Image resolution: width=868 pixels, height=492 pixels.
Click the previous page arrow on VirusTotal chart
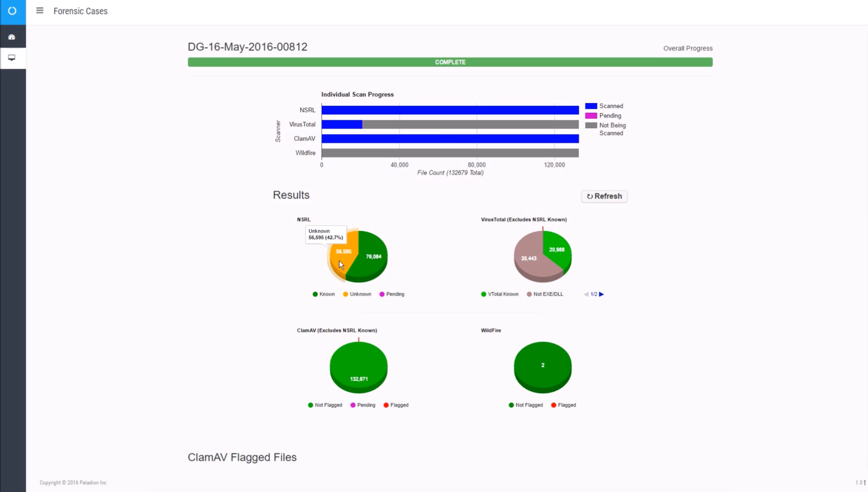click(586, 293)
